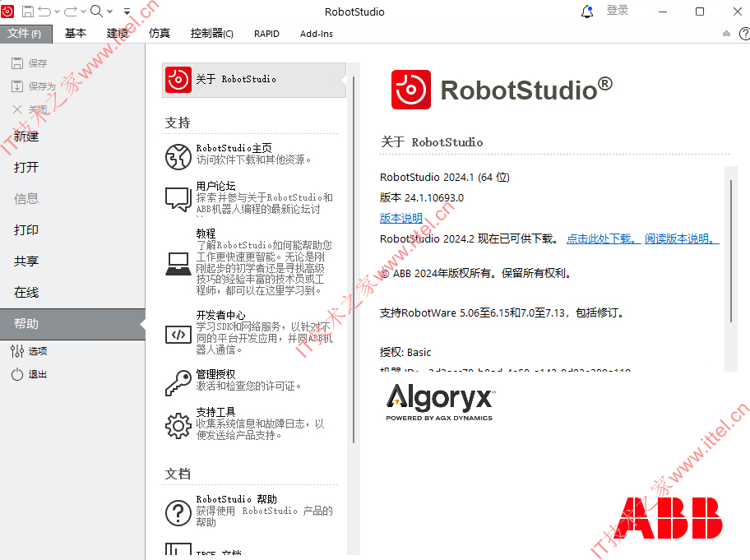
Task: Click the laptop icon for 教程
Action: 178,264
